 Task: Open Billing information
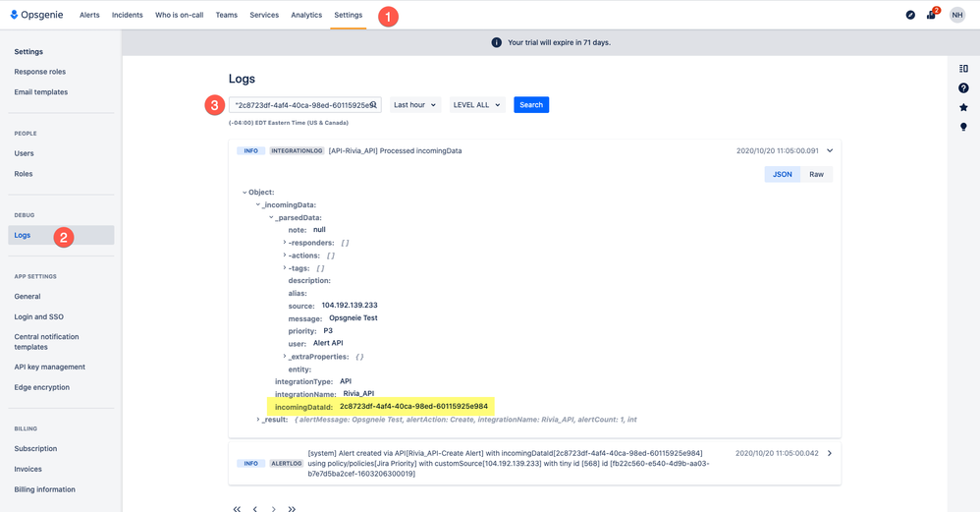click(45, 489)
